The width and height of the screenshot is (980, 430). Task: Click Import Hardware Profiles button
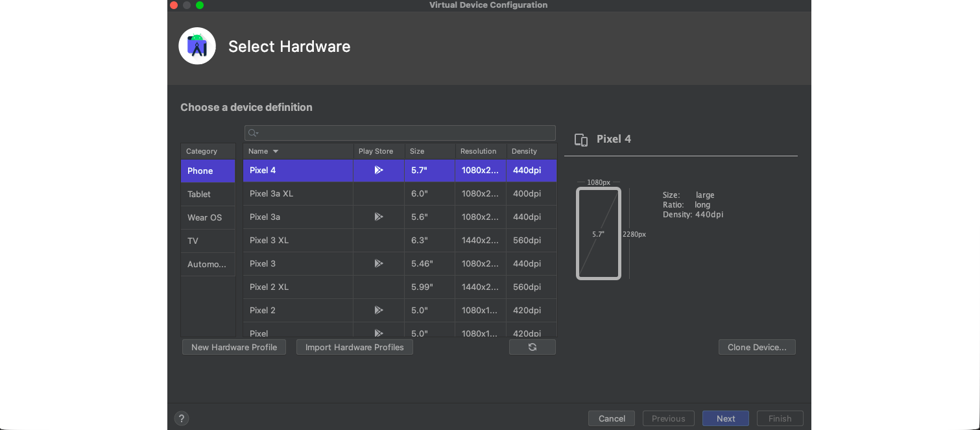(355, 347)
